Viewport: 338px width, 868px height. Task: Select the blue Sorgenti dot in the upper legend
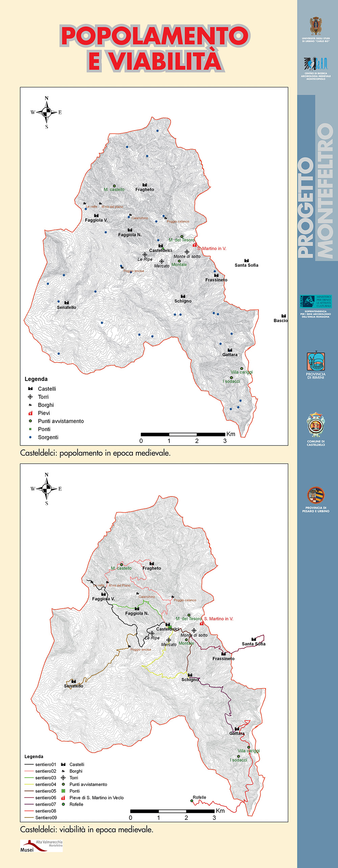pyautogui.click(x=30, y=437)
